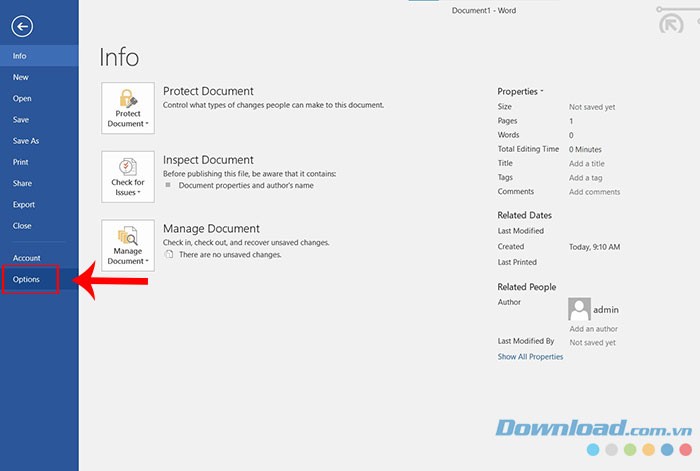Open the Account page

click(x=26, y=258)
